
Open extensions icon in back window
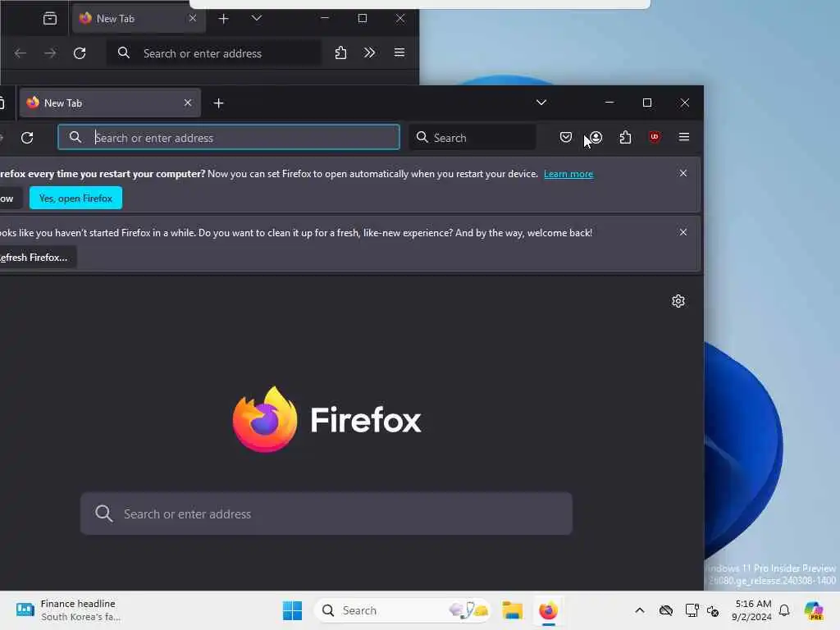[340, 53]
